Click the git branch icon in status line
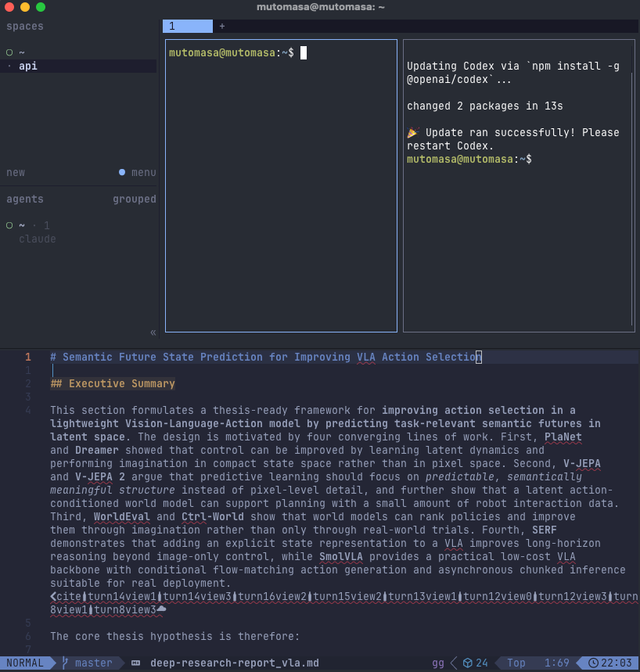Viewport: 640px width, 672px height. click(65, 663)
